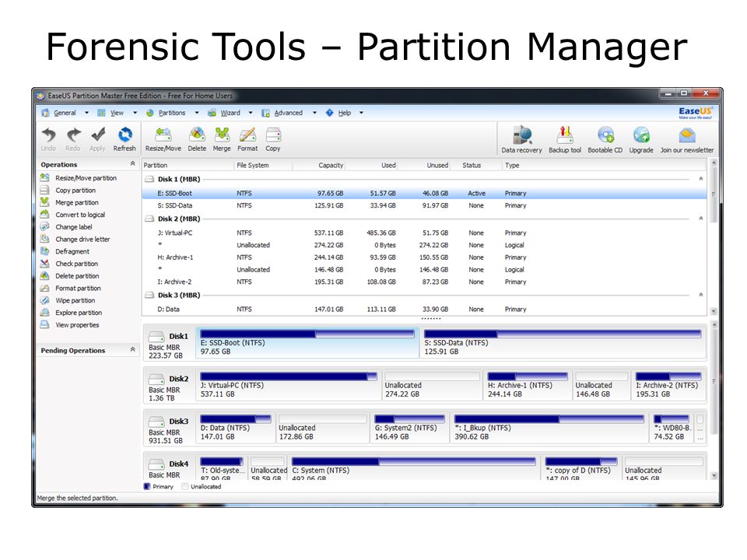Choose Change label operation
Viewport: 747px width, 560px height.
click(73, 227)
